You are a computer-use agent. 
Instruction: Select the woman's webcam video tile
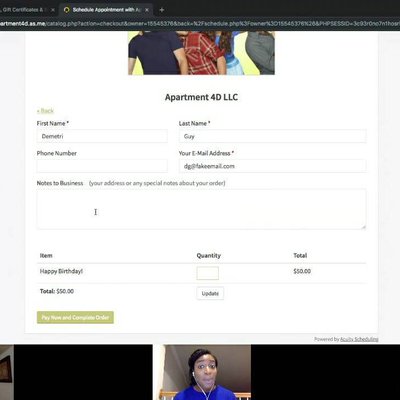(202, 372)
